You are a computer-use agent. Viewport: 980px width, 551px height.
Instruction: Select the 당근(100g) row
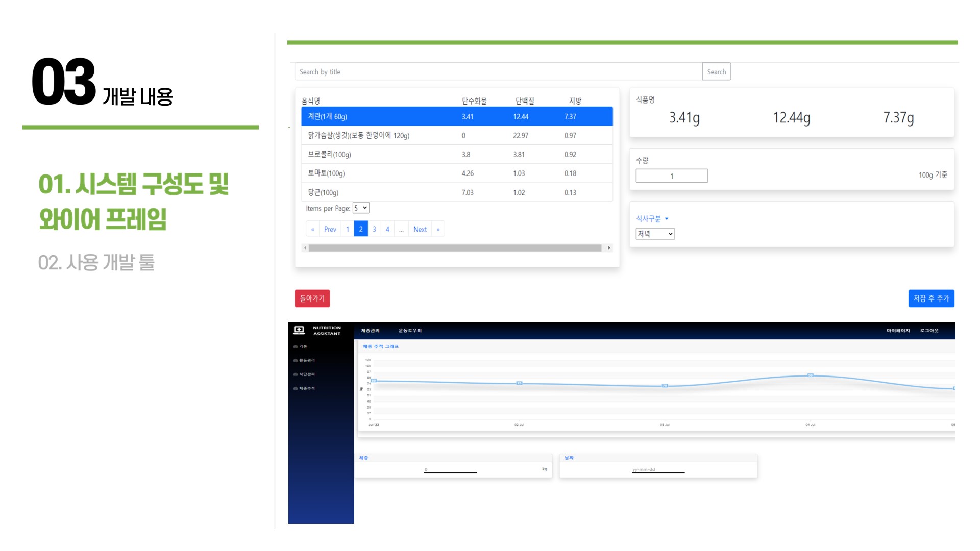click(457, 192)
